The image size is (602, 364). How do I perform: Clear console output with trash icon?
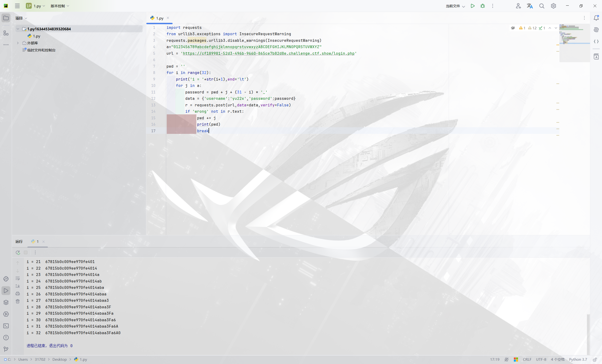(x=18, y=301)
